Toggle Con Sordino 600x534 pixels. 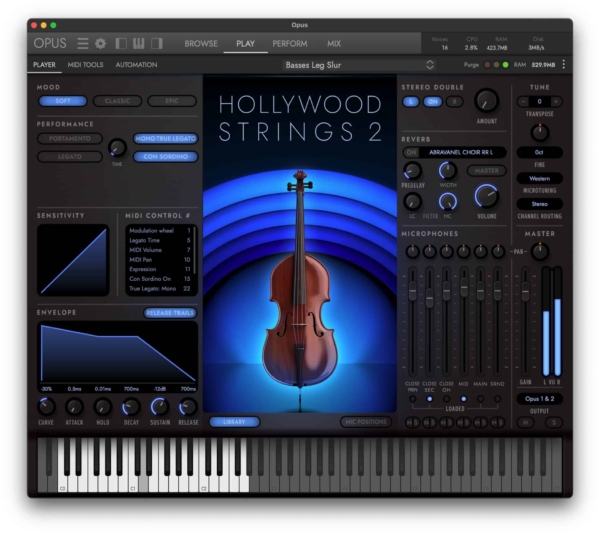[x=165, y=156]
